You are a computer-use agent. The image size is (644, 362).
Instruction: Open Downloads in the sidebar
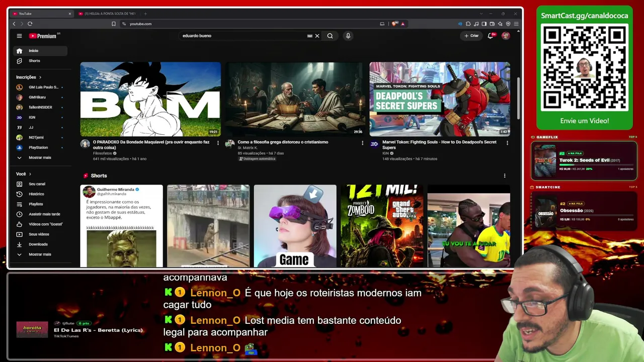[40, 244]
